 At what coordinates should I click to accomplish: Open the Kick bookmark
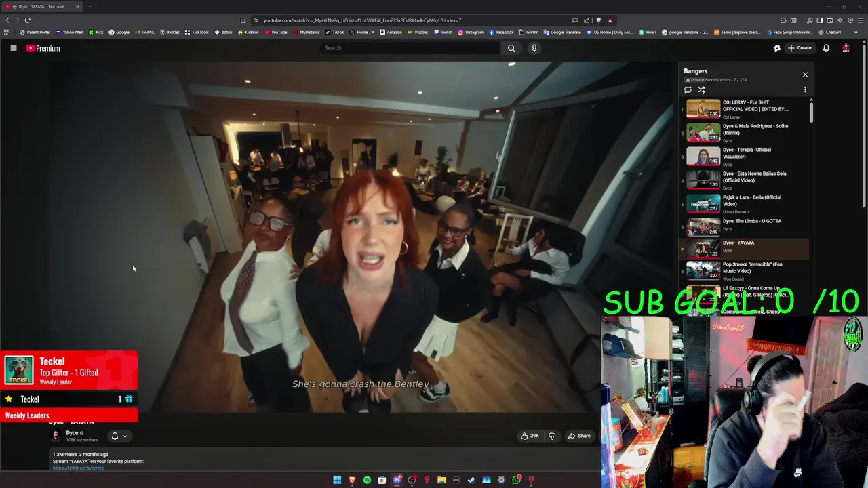click(96, 32)
